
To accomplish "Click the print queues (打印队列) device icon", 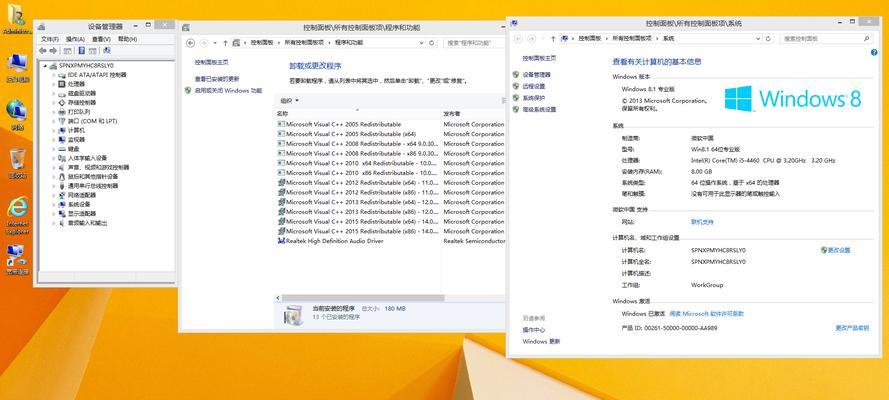I will click(x=62, y=112).
